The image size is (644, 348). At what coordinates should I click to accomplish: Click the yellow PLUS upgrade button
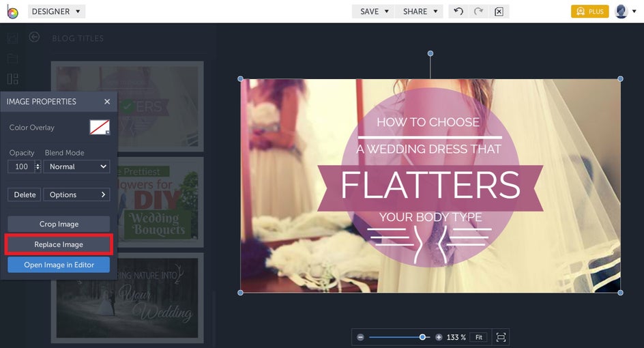(589, 12)
